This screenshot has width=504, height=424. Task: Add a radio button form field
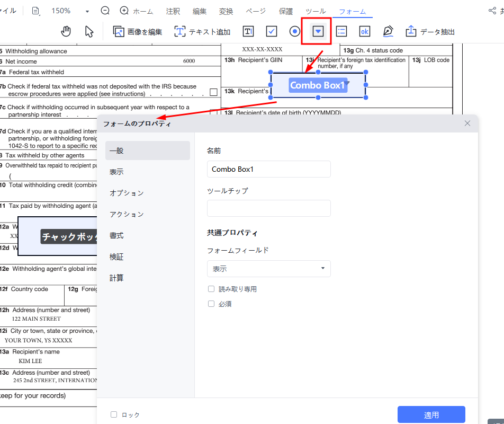click(x=295, y=31)
